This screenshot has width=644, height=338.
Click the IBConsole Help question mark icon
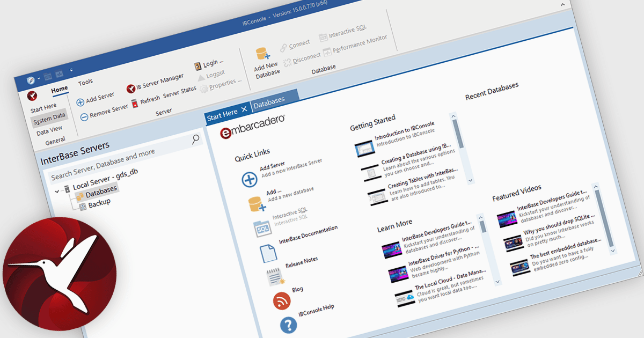click(288, 325)
